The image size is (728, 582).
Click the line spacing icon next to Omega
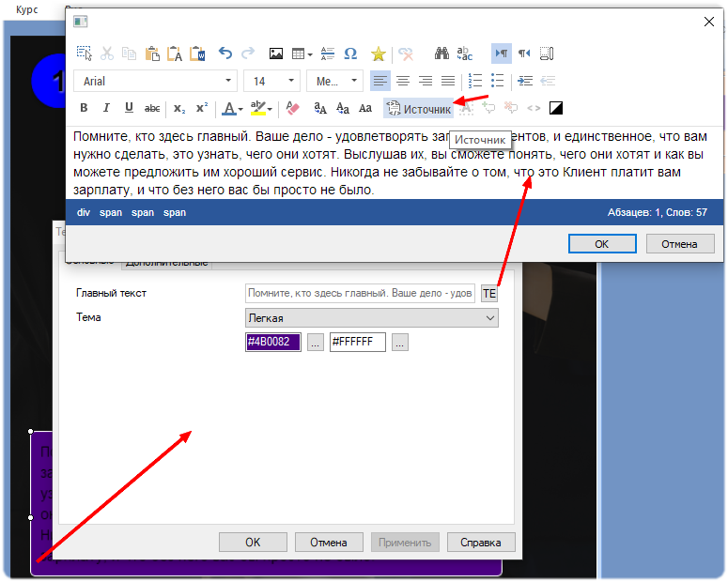click(328, 54)
